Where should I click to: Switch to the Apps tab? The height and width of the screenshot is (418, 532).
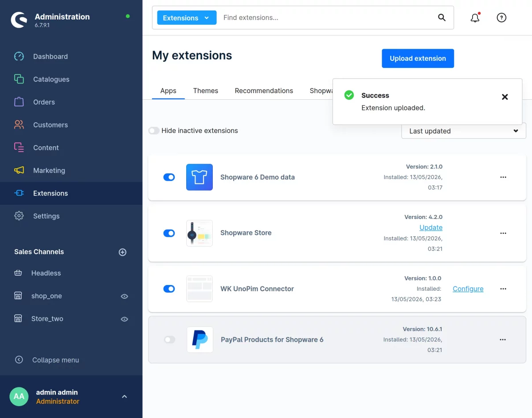point(168,91)
